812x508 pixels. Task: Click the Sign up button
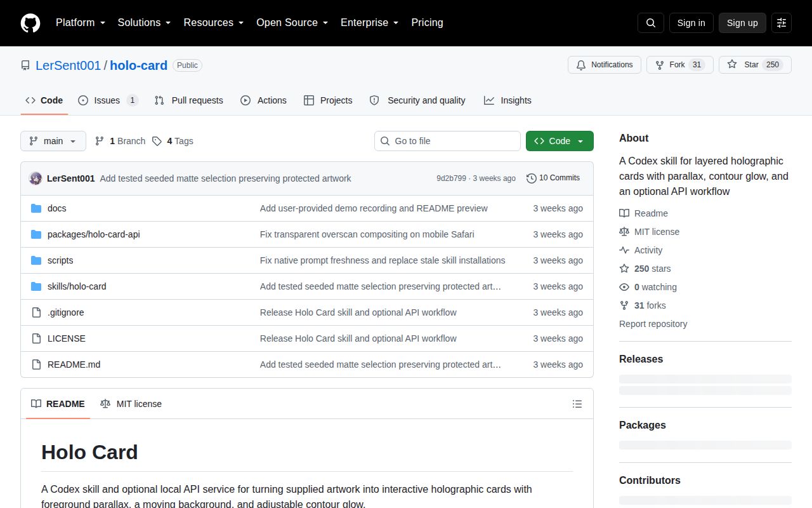742,23
